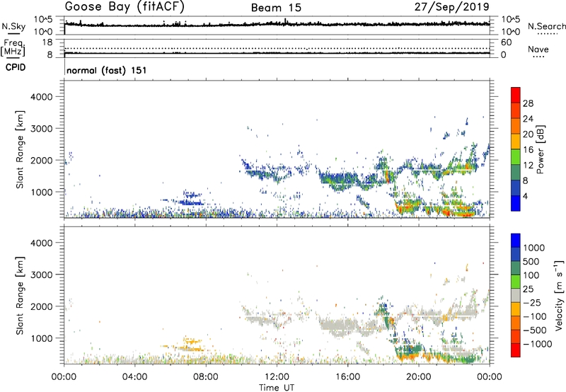Click the '-1000' velocity scale value
Screen dimensions: 566x392
(537, 344)
